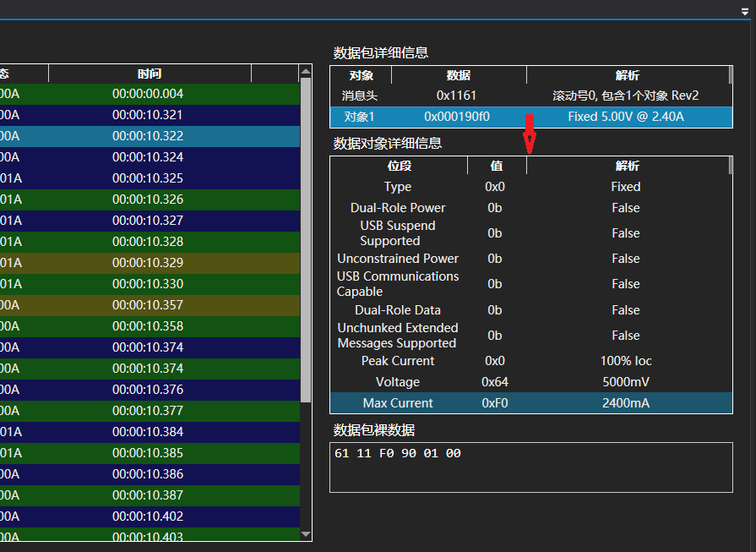Viewport: 756px width, 552px height.
Task: Select packet at time 00:00:10.387
Action: pyautogui.click(x=150, y=495)
